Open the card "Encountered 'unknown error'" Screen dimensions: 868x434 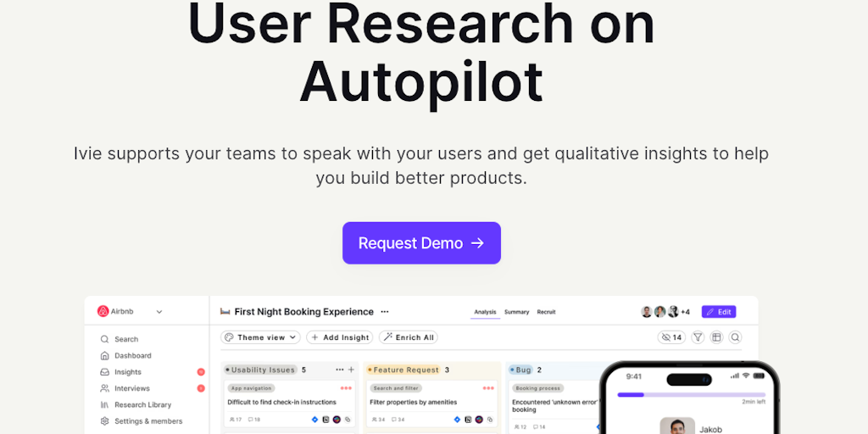point(555,406)
